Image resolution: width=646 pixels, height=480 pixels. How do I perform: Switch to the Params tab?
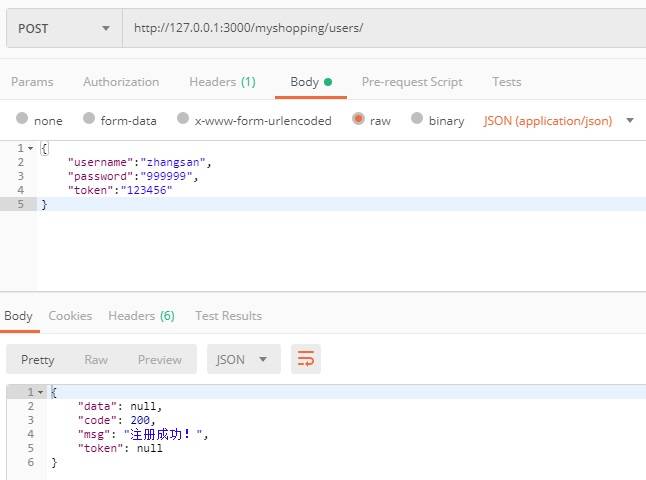click(32, 82)
